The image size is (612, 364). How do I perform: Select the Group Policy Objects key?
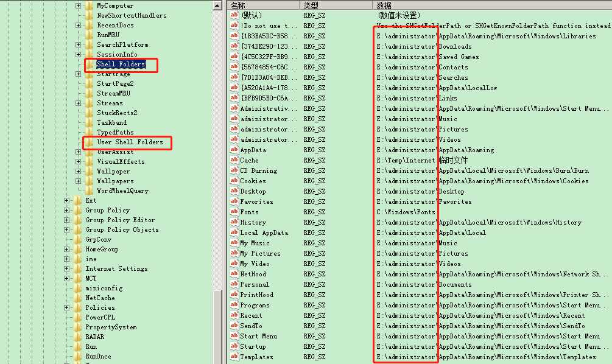click(x=122, y=230)
